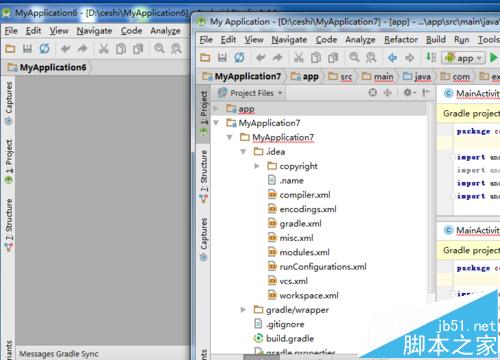
Task: Click Forward arrow in MyApplication7 toolbar
Action: [x=410, y=58]
